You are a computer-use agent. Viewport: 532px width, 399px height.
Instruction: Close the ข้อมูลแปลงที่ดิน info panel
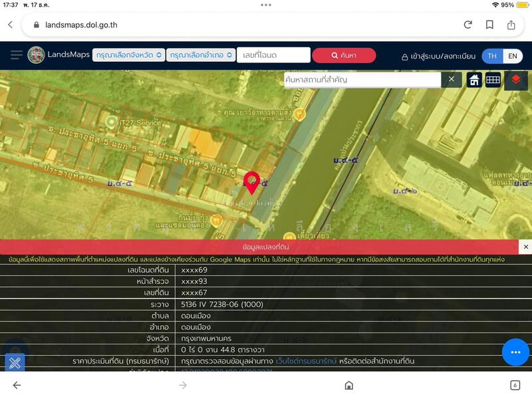coord(525,247)
